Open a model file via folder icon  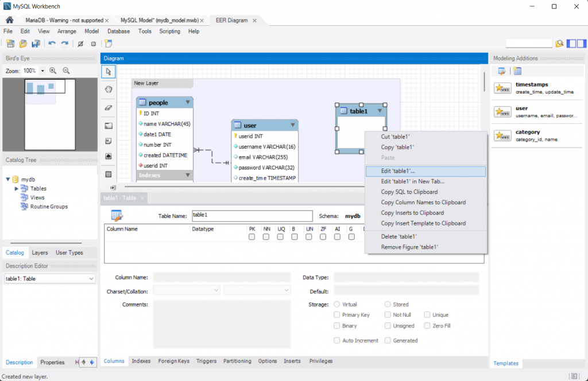[23, 44]
